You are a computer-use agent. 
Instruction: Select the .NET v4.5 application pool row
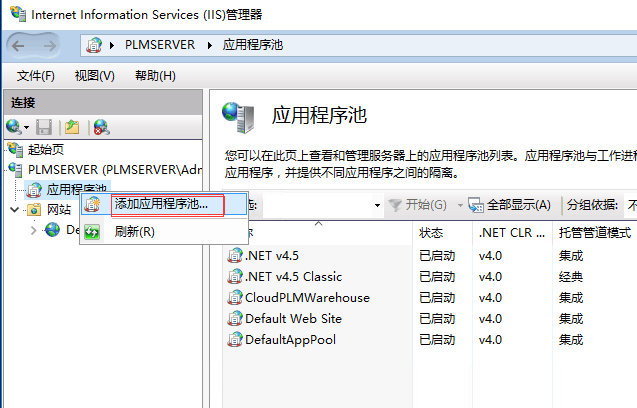pos(431,256)
